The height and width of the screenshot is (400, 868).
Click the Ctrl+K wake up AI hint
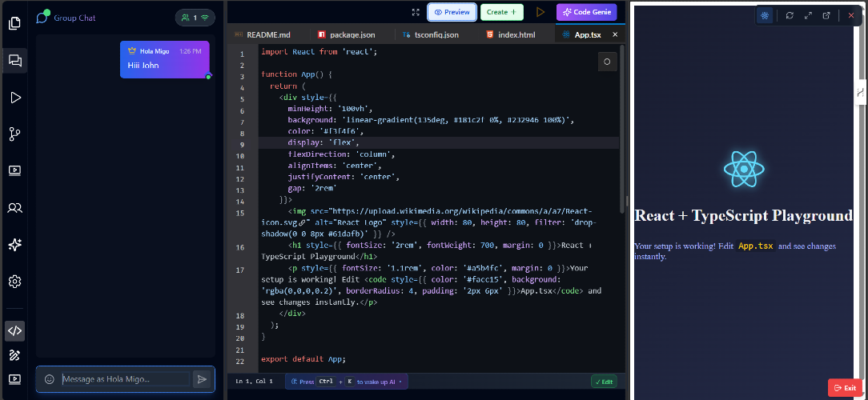coord(347,381)
